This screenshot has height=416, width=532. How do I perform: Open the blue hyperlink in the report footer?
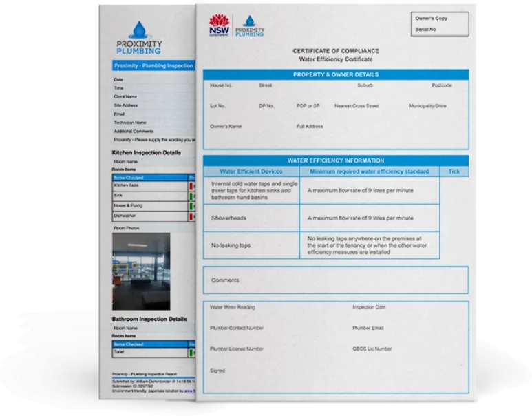pyautogui.click(x=190, y=391)
